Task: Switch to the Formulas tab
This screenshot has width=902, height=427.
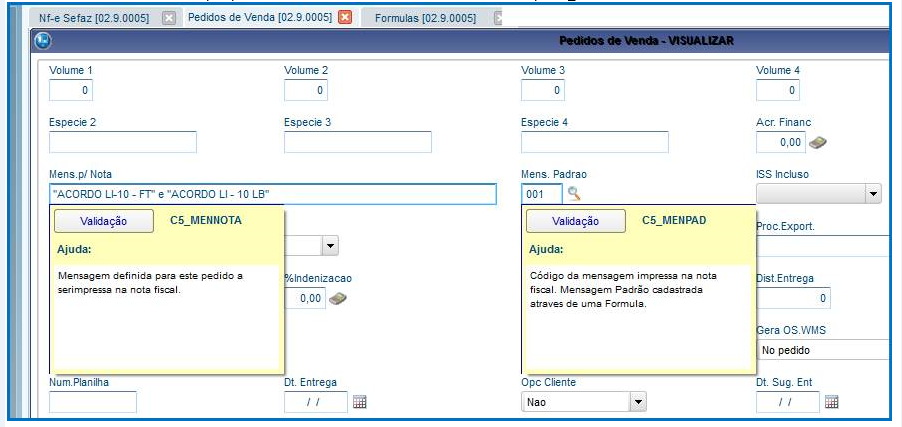Action: [x=426, y=18]
